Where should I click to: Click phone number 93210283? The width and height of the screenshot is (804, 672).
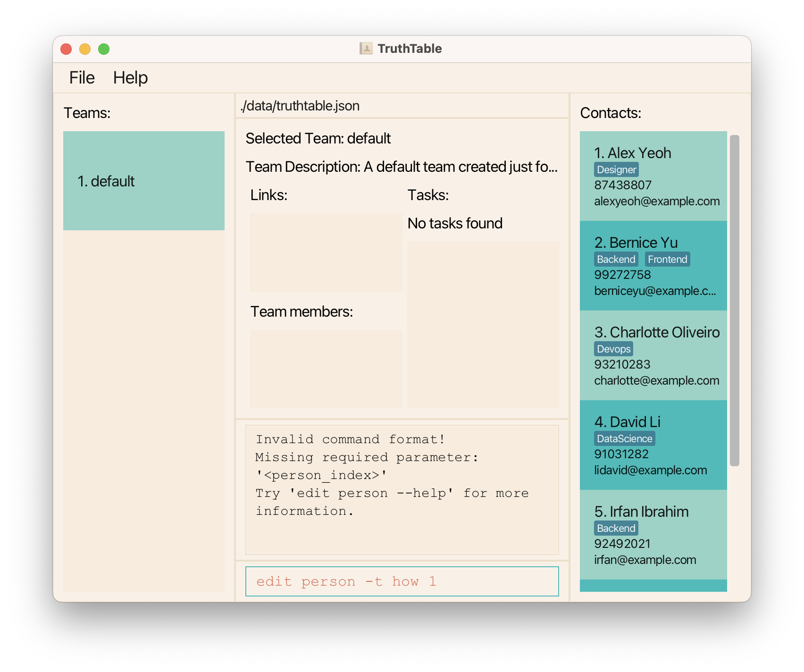(622, 364)
